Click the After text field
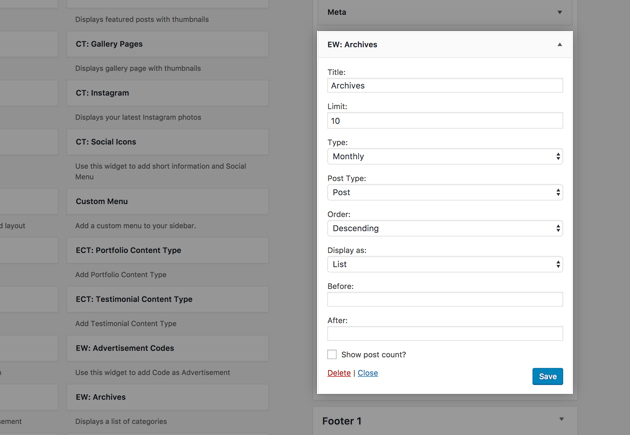This screenshot has height=435, width=630. [445, 334]
